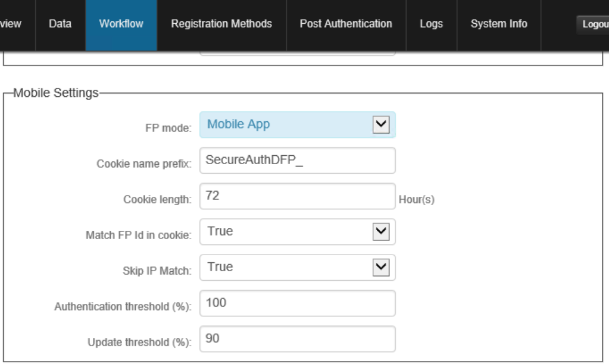Click the Logout button
The width and height of the screenshot is (609, 364).
[x=593, y=24]
